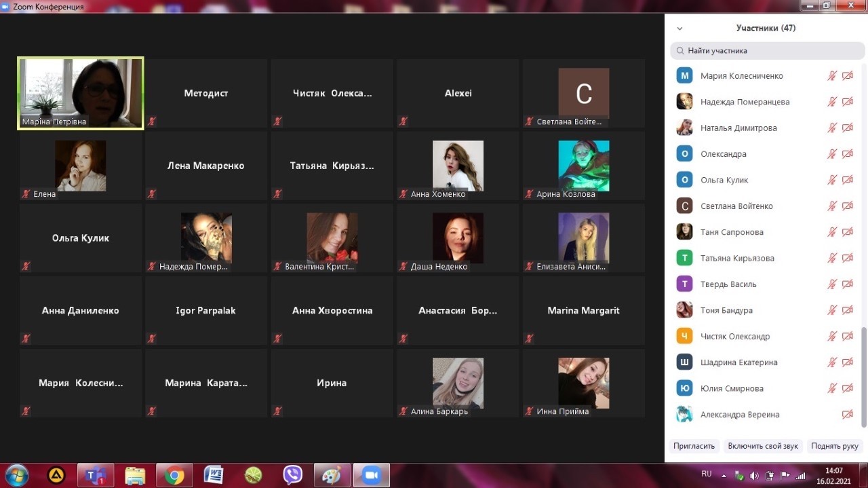Click the Включить свой звук button
Screen dimensions: 868x488
click(x=763, y=446)
